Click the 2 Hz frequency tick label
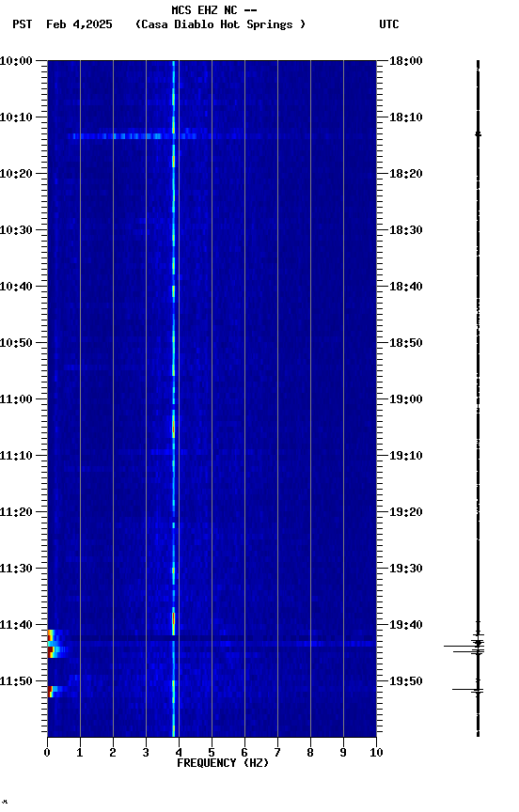This screenshot has width=519, height=812. point(113,753)
